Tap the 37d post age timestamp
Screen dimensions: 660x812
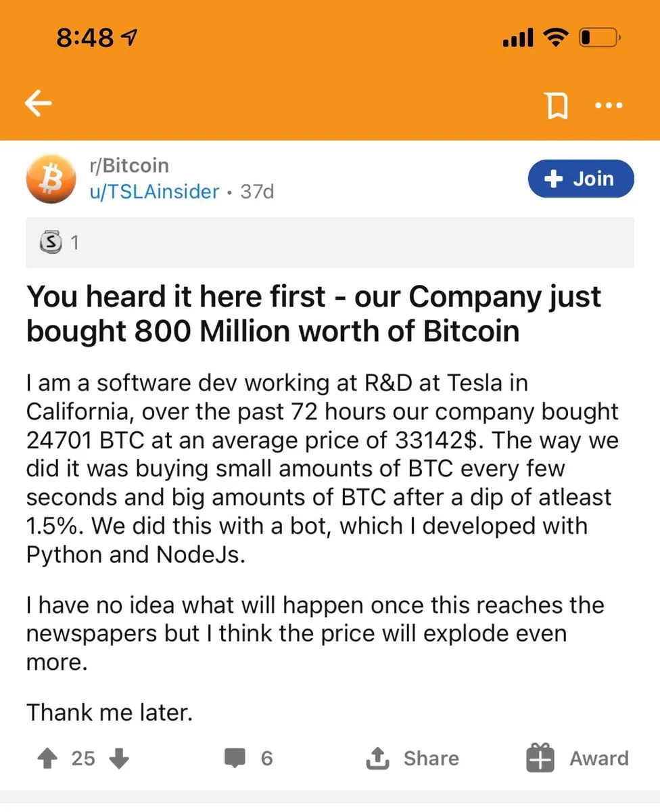(x=257, y=191)
